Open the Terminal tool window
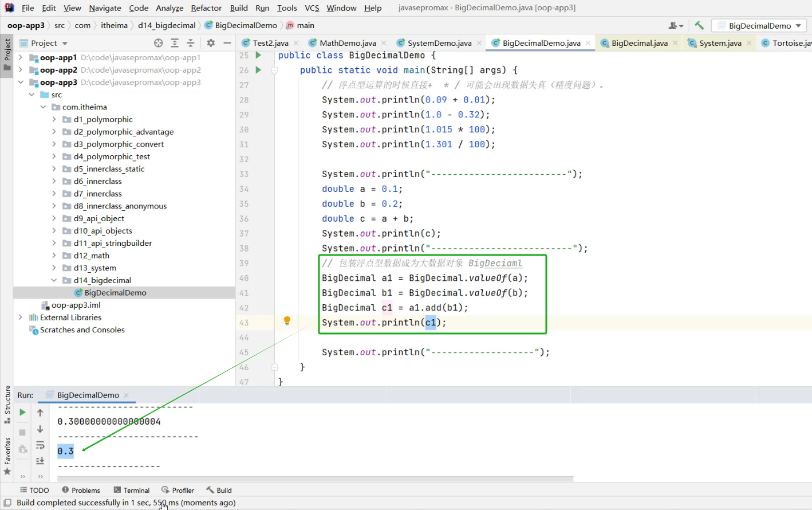The width and height of the screenshot is (812, 510). (132, 491)
